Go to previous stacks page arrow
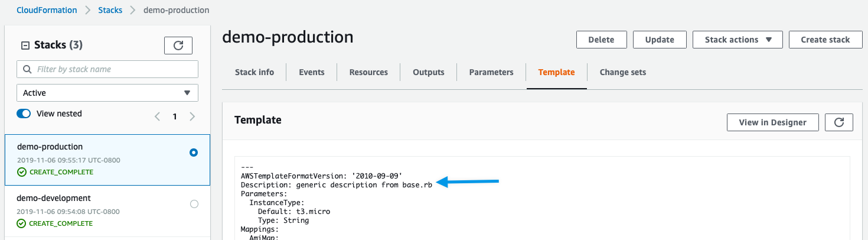 157,116
